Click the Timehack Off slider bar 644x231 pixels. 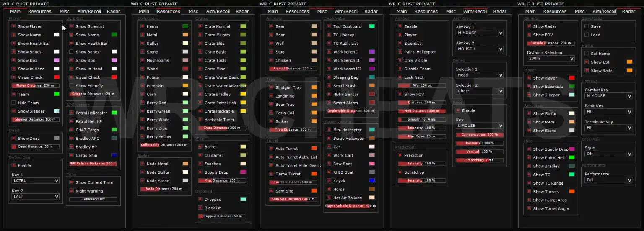pyautogui.click(x=93, y=199)
